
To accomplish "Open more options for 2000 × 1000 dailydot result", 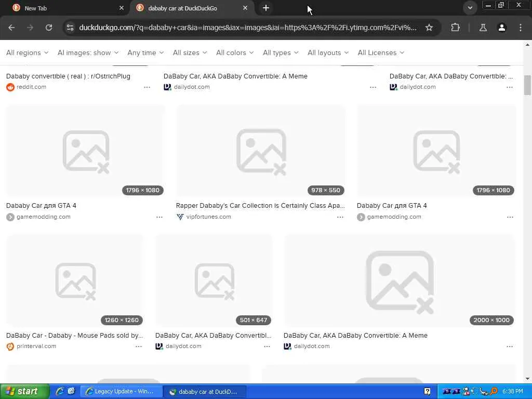I will coord(510,347).
